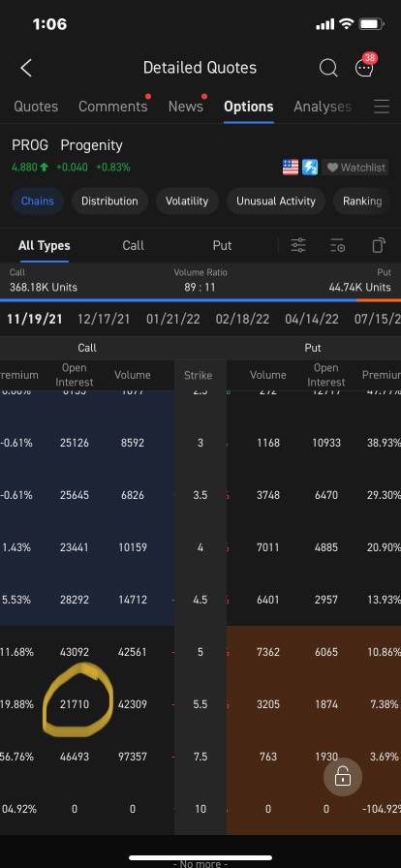This screenshot has height=868, width=401.
Task: Select the strike 7.5 row
Action: tap(200, 757)
